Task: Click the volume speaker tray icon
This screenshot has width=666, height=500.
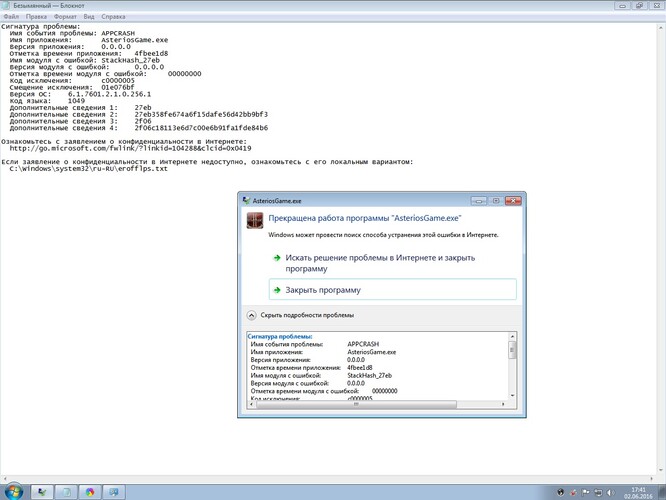Action: click(x=610, y=492)
